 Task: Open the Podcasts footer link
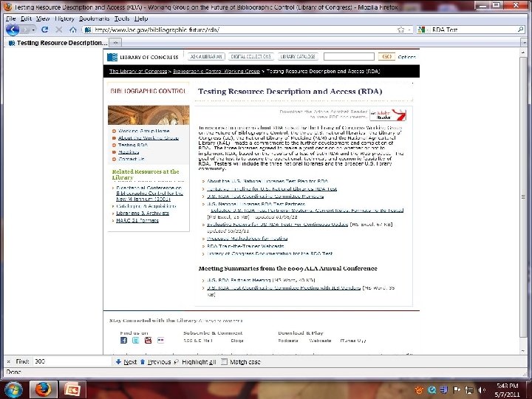(288, 341)
